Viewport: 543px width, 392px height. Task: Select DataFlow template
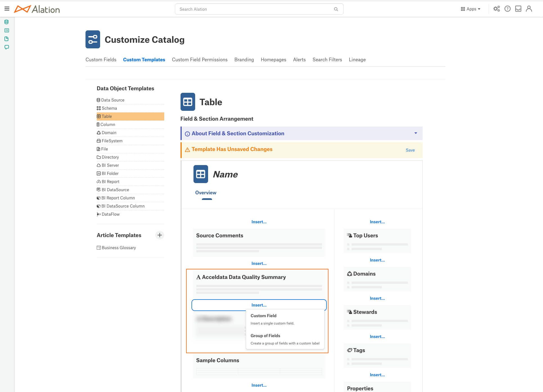click(x=130, y=214)
